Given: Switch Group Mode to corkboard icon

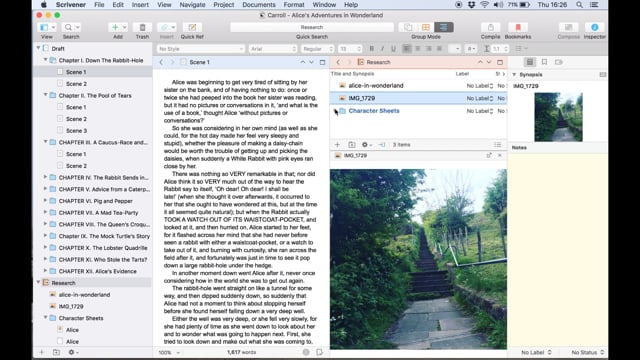Looking at the screenshot, I should pos(426,27).
